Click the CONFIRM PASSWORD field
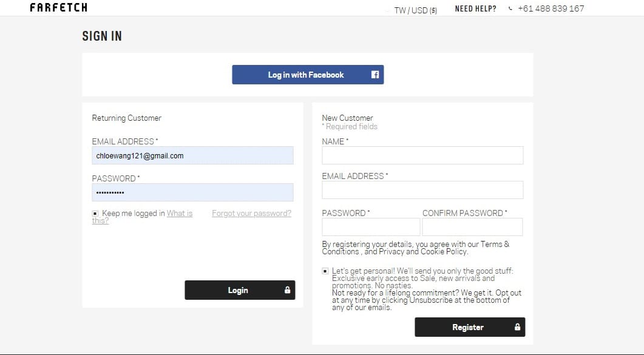The width and height of the screenshot is (644, 355). pos(472,227)
